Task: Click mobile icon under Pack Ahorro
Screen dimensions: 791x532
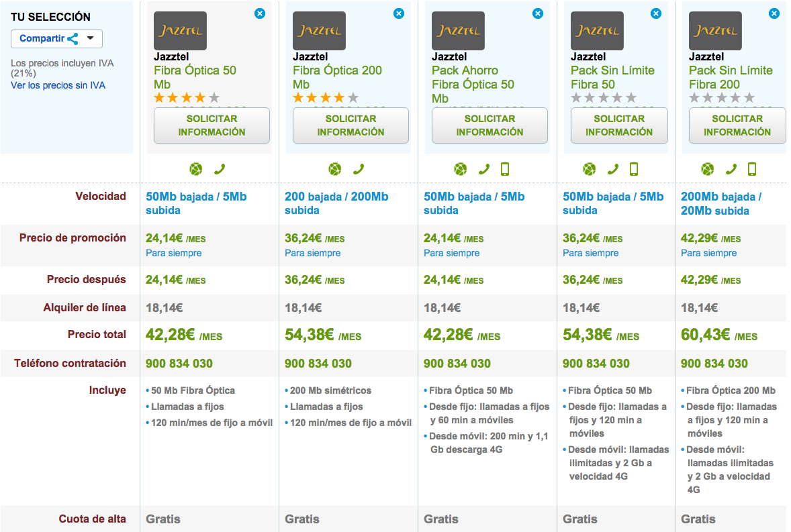Action: click(505, 169)
